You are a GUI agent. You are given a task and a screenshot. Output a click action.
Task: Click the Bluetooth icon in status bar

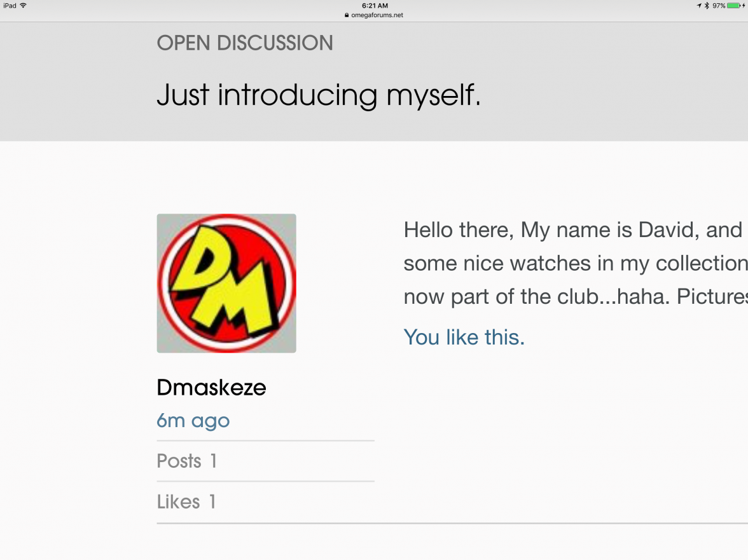707,5
